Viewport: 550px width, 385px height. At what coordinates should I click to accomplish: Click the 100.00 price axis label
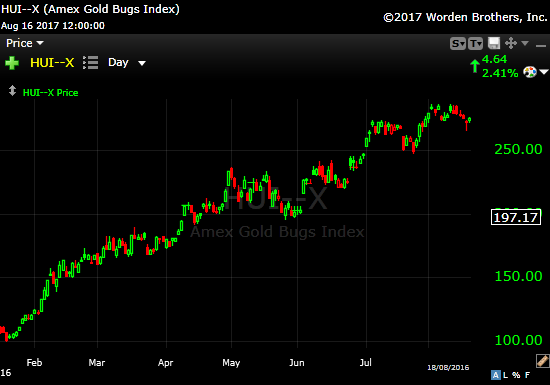pos(518,340)
